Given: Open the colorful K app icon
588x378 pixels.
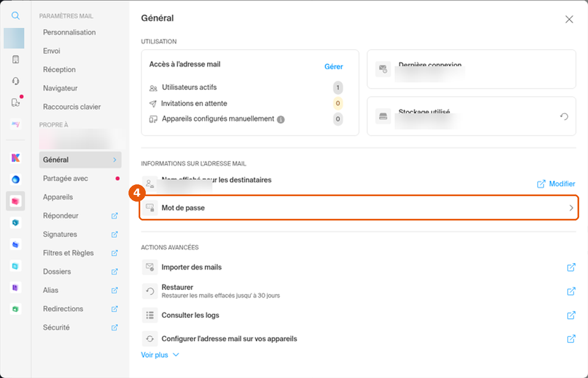Looking at the screenshot, I should (16, 158).
